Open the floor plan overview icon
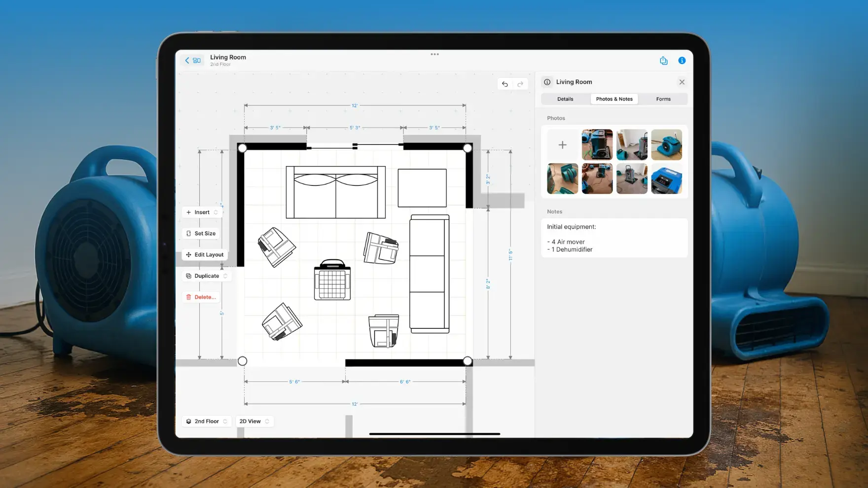The image size is (868, 488). [x=197, y=61]
